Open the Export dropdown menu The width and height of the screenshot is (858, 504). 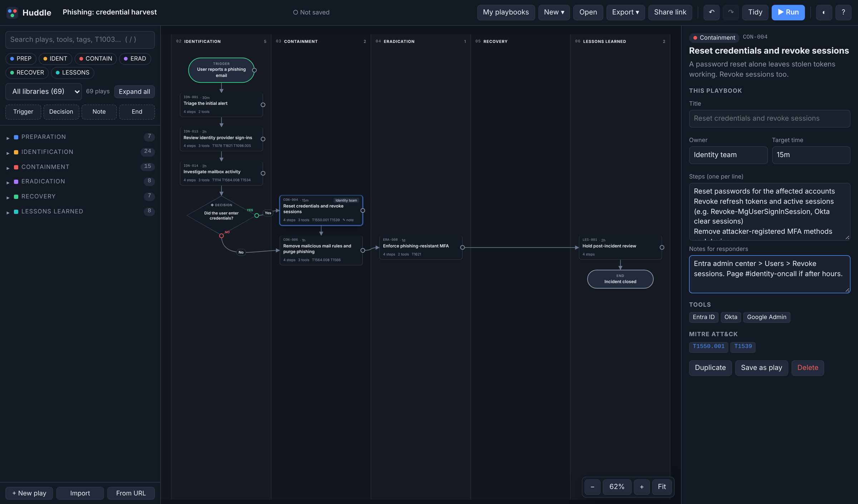click(x=625, y=13)
